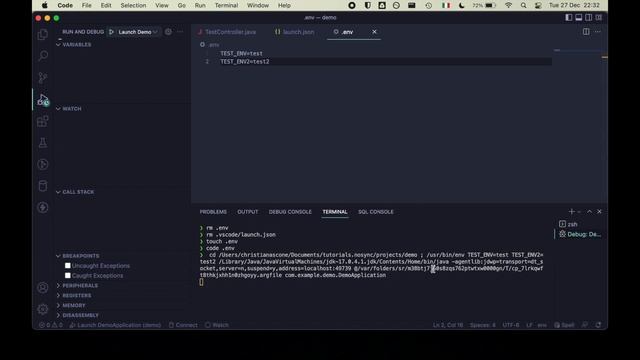Open the Testing flask view
The height and width of the screenshot is (360, 640).
42,143
